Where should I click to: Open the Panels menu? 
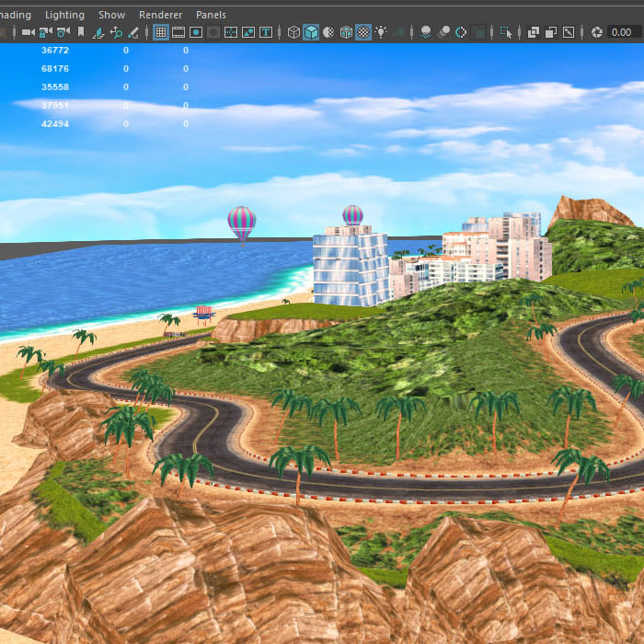[211, 15]
